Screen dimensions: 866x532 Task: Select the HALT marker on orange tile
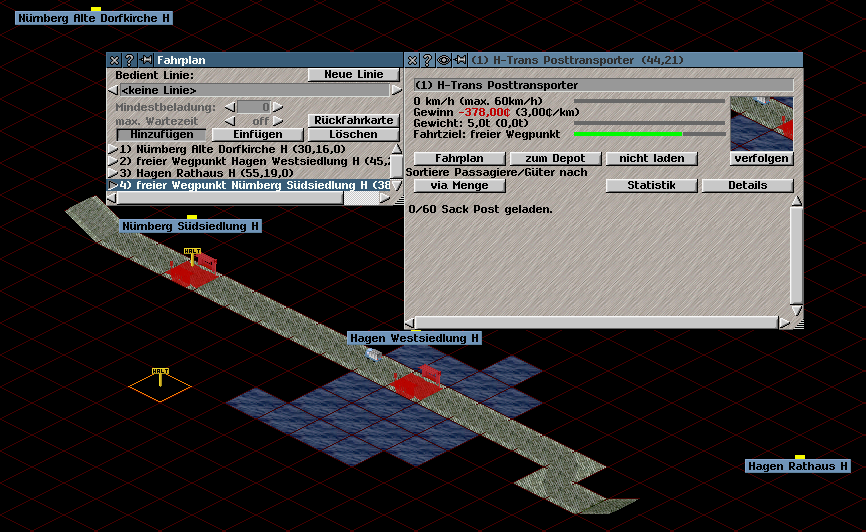pos(160,373)
